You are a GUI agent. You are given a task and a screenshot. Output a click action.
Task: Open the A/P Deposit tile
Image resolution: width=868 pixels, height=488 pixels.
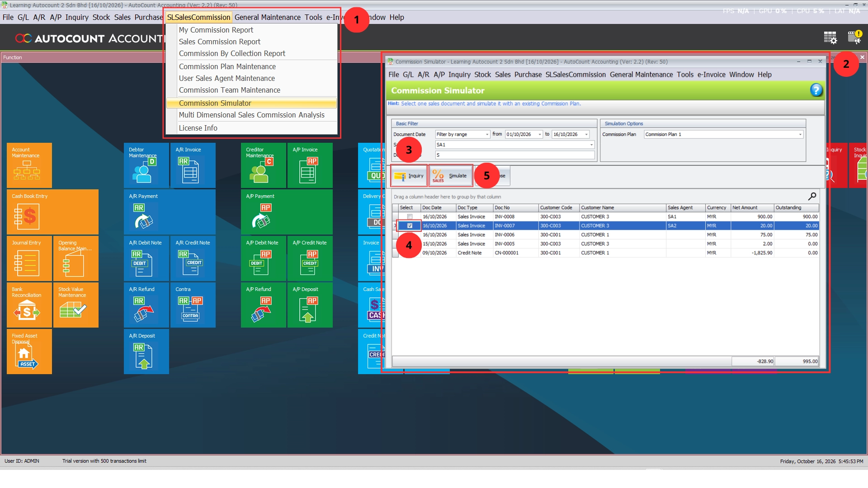[310, 305]
